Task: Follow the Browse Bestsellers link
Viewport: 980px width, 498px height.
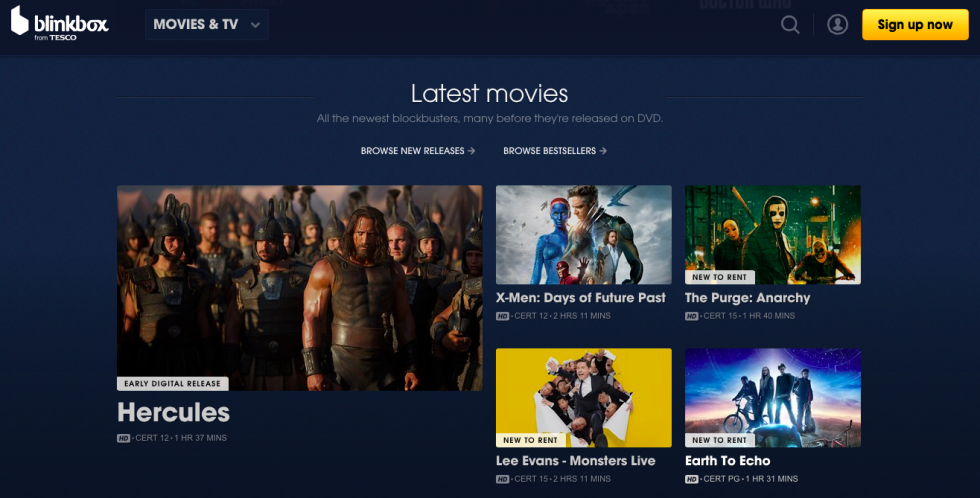Action: [554, 151]
